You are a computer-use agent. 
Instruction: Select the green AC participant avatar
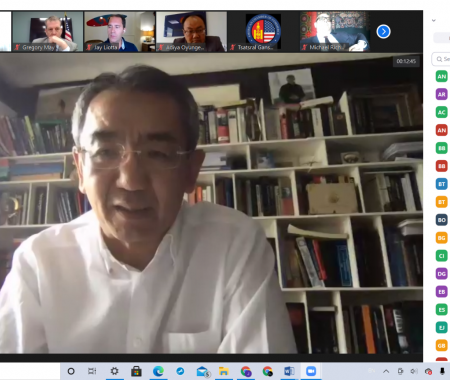pos(441,112)
